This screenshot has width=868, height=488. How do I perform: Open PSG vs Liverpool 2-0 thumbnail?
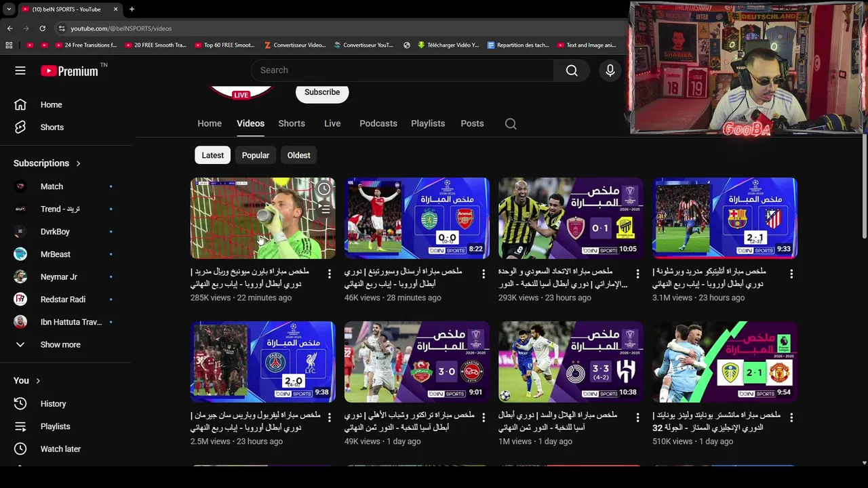tap(262, 362)
